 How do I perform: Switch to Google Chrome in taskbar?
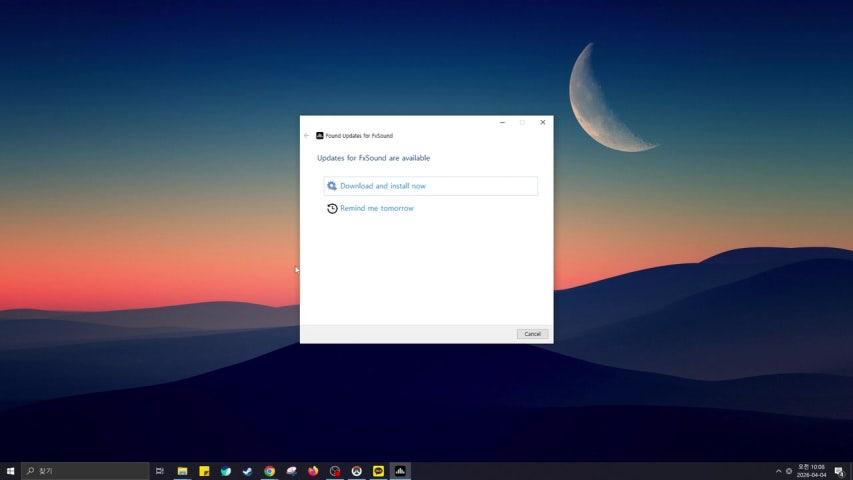[x=269, y=471]
